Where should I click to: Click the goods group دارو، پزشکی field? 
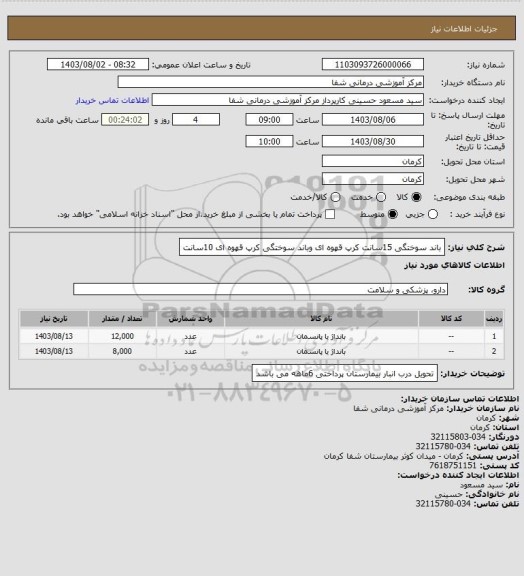click(x=260, y=289)
